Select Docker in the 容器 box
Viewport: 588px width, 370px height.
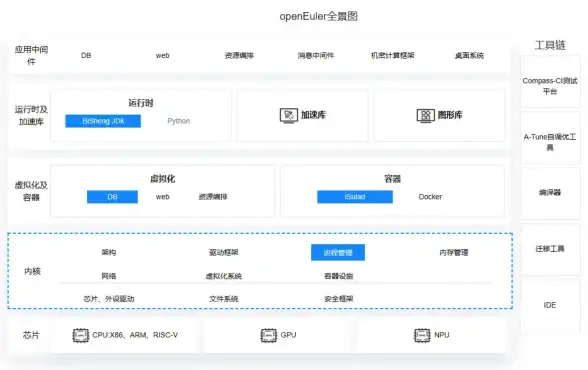(x=430, y=197)
